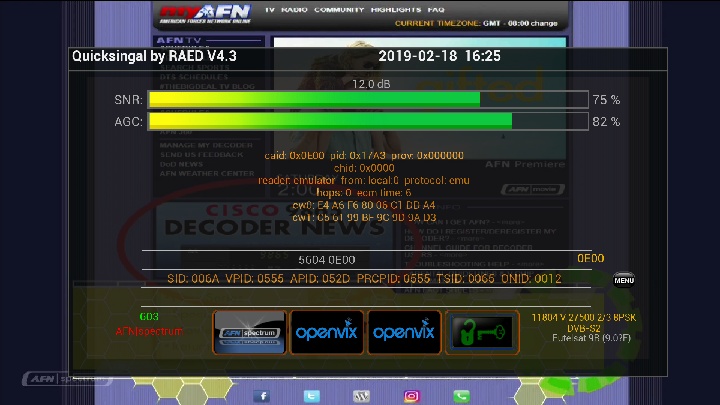Viewport: 720px width, 405px height.
Task: Click the AFN spectrum channel picon
Action: coord(250,332)
